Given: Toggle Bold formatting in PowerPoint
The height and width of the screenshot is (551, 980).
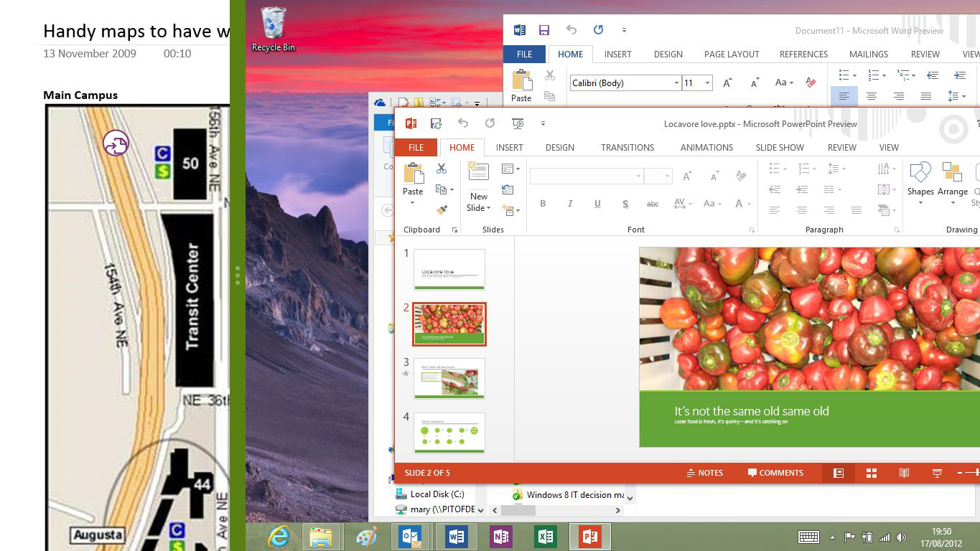Looking at the screenshot, I should coord(543,204).
